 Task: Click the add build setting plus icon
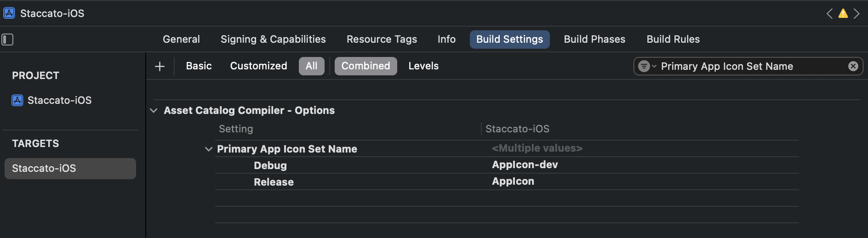tap(160, 66)
